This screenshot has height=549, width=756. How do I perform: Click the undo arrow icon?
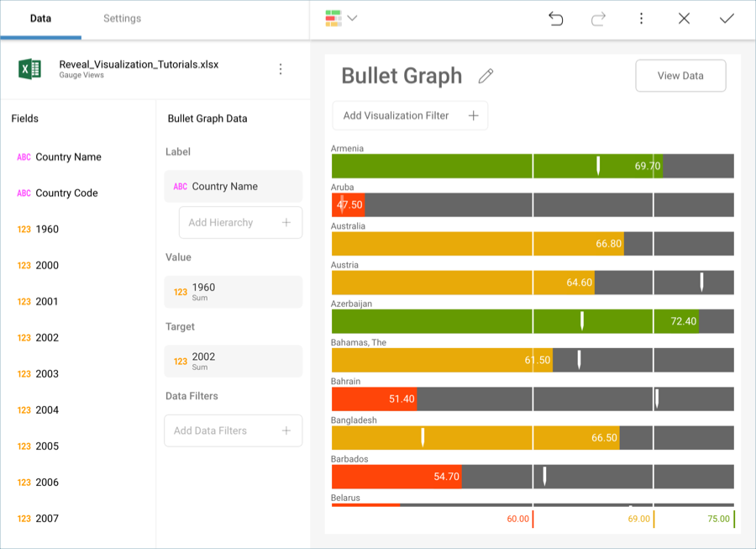click(555, 18)
